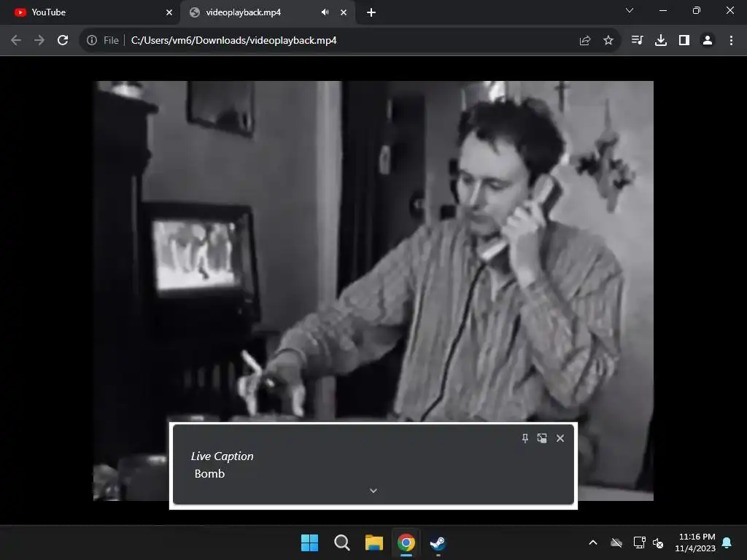Open Chrome's three-dot menu
Viewport: 747px width, 560px height.
731,41
